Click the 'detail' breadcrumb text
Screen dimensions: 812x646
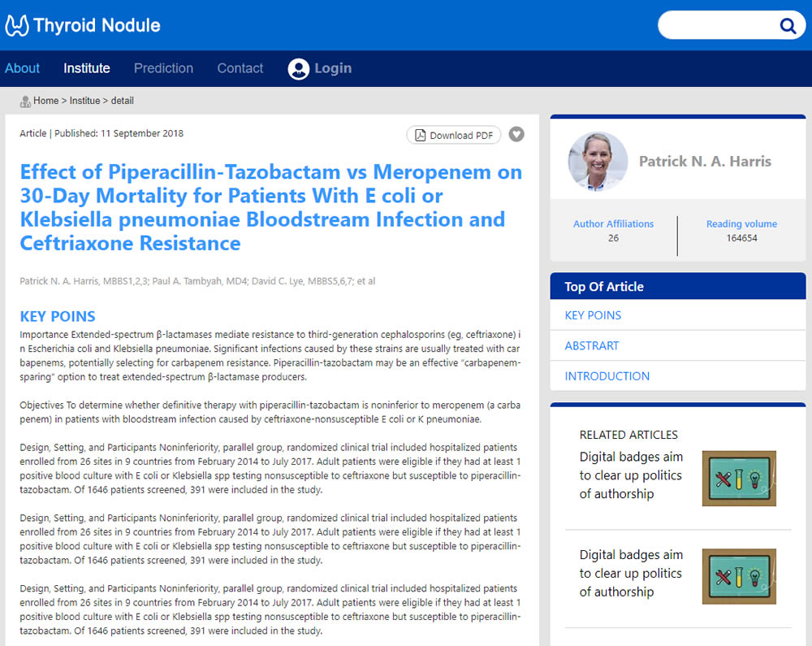coord(123,101)
